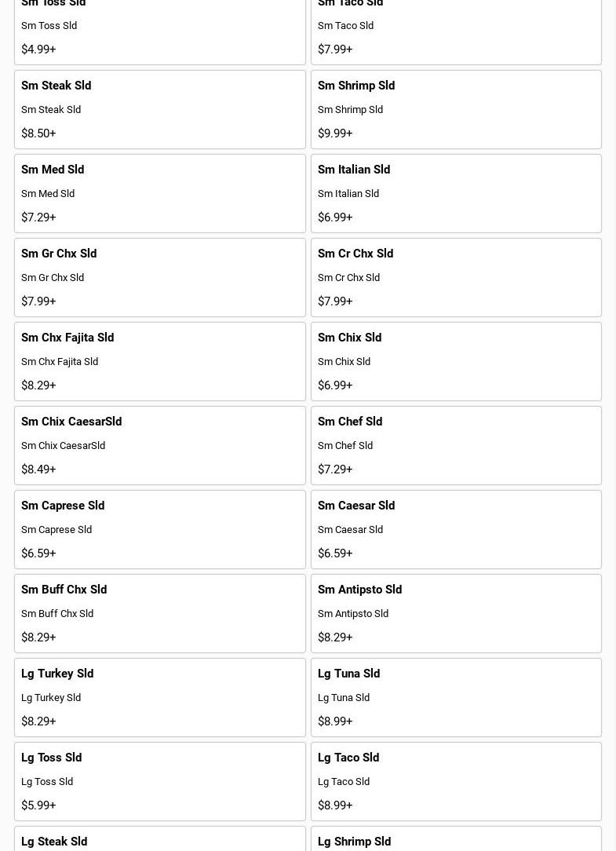
Task: Click the Sm Caesar Sld card
Action: (x=456, y=529)
